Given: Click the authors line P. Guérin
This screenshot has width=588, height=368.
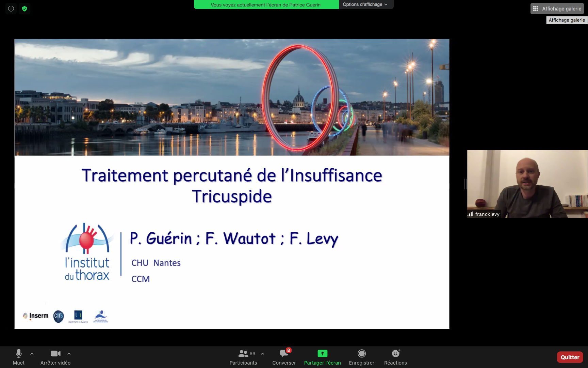Looking at the screenshot, I should click(x=234, y=239).
